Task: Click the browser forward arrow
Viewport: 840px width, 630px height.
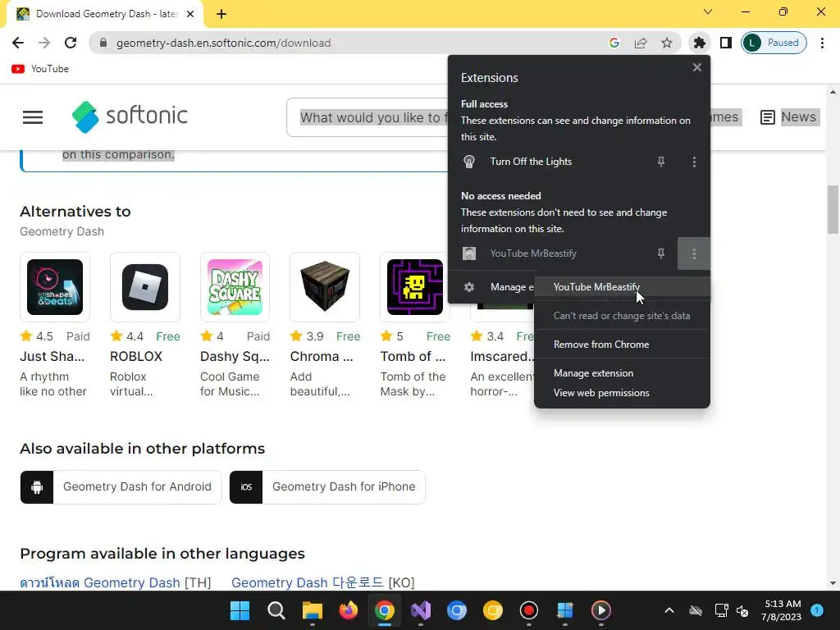Action: pyautogui.click(x=44, y=43)
